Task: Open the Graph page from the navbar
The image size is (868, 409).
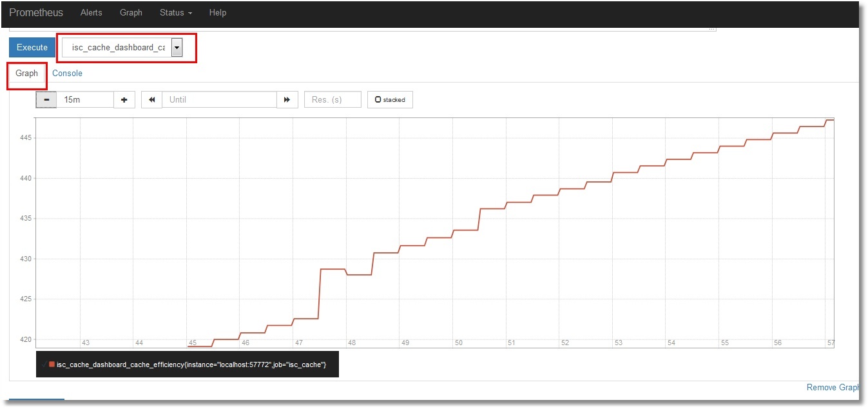Action: coord(131,13)
